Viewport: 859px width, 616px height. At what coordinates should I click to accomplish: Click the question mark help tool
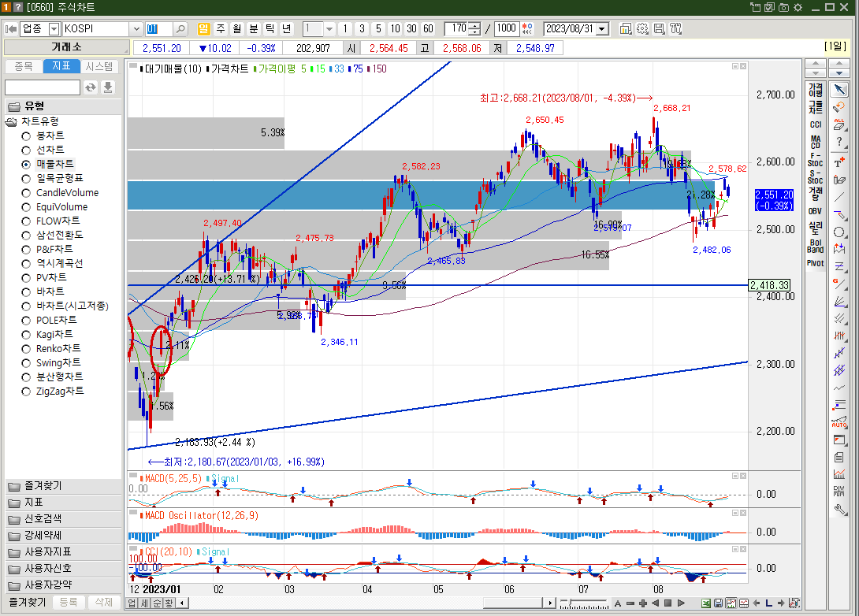point(839,143)
